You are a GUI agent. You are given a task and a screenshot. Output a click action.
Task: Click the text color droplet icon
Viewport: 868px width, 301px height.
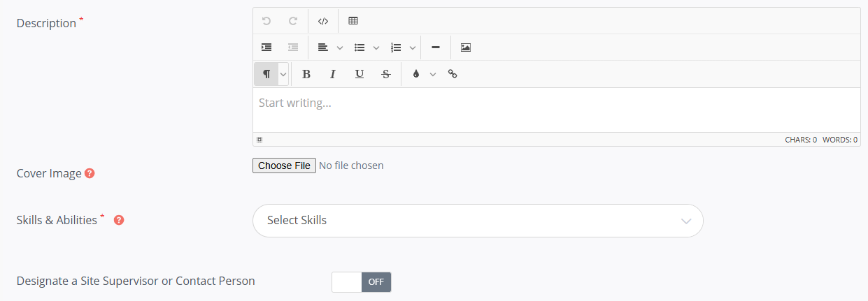[x=416, y=74]
